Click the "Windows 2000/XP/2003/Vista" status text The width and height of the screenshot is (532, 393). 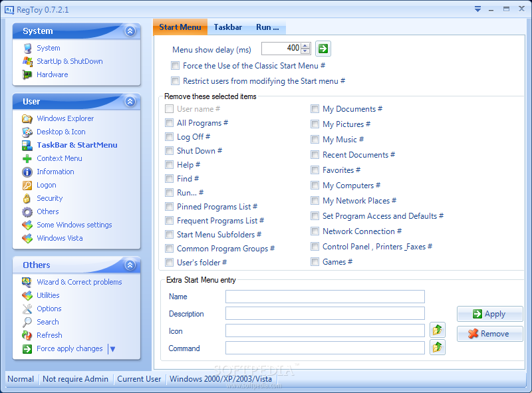click(221, 379)
